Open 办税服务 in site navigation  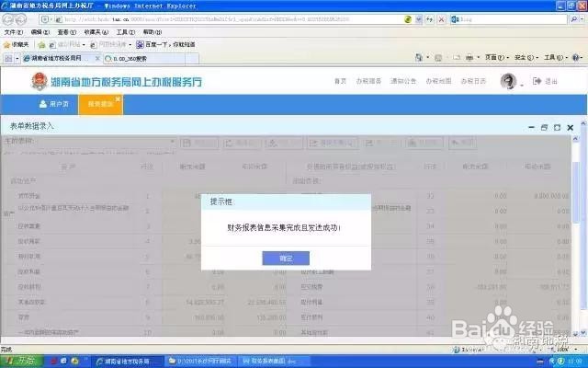click(x=368, y=81)
